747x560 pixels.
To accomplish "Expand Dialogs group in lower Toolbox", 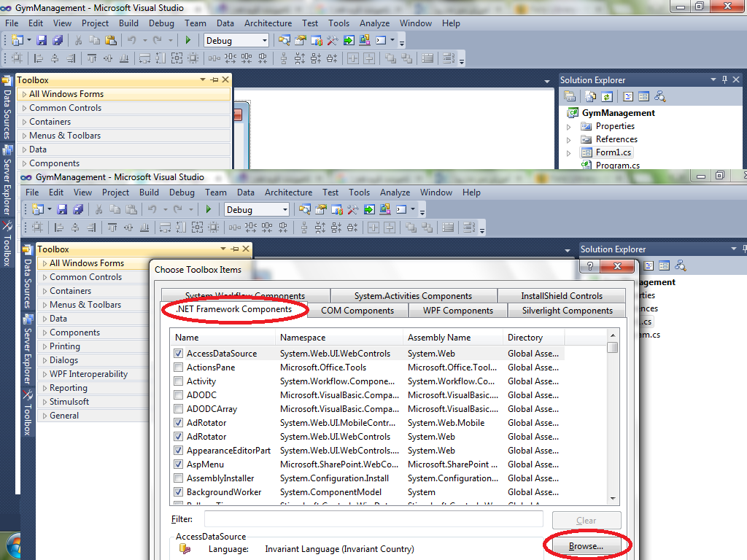I will point(44,360).
